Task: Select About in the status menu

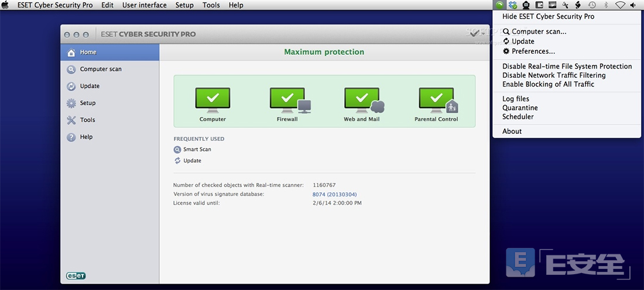Action: pyautogui.click(x=567, y=131)
